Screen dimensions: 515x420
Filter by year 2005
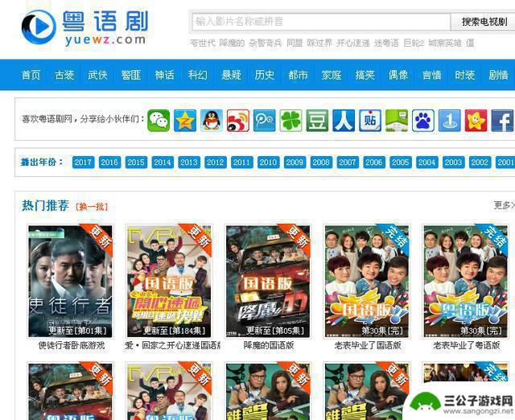[401, 162]
